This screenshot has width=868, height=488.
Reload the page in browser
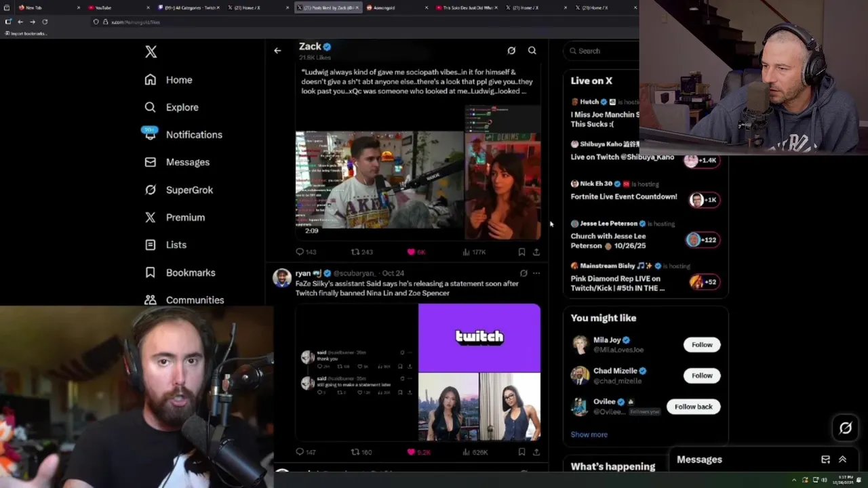click(x=45, y=22)
